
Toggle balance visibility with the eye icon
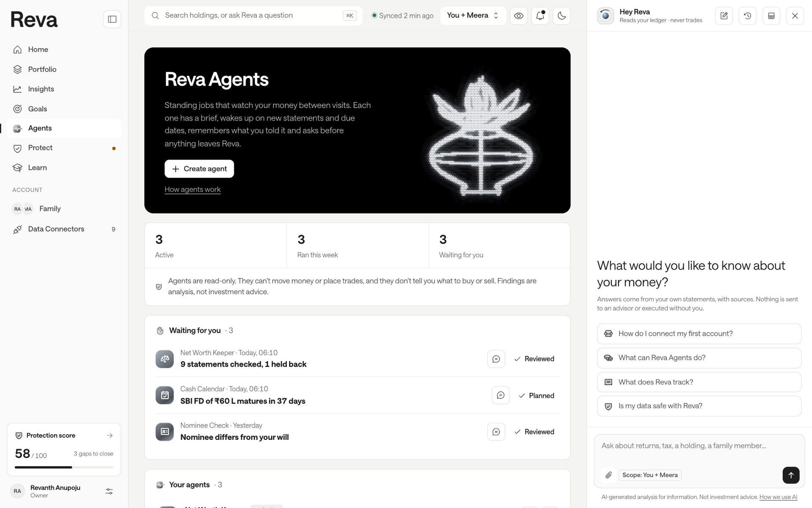518,16
